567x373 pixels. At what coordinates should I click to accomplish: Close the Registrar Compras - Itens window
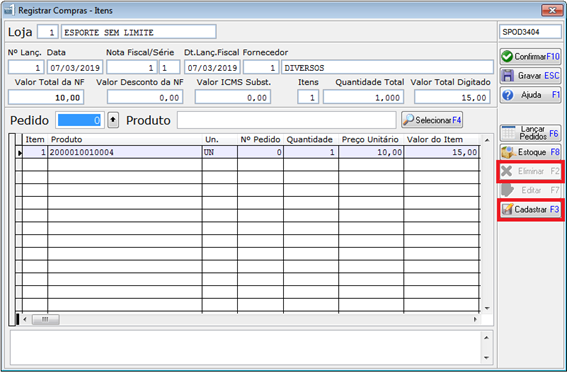(x=552, y=10)
